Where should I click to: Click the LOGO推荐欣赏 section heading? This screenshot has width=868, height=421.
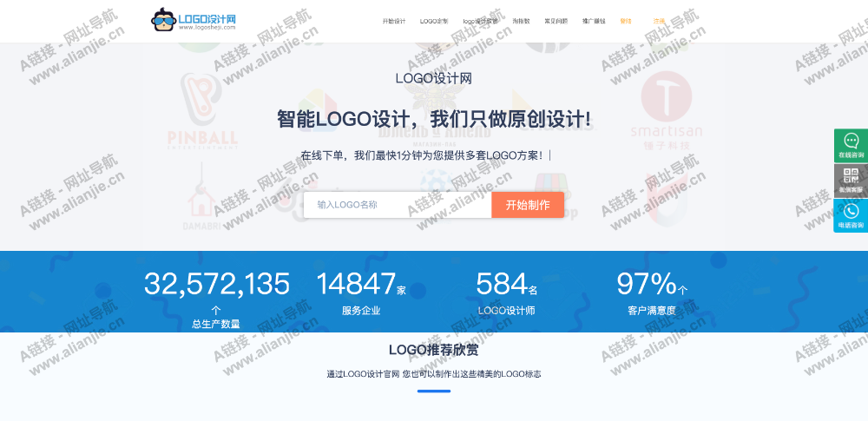pyautogui.click(x=433, y=350)
